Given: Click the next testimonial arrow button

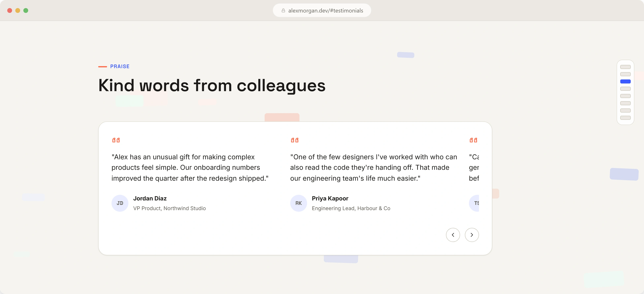Looking at the screenshot, I should click(472, 235).
